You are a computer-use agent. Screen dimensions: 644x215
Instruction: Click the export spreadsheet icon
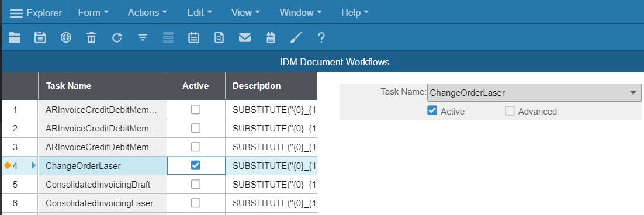click(270, 38)
